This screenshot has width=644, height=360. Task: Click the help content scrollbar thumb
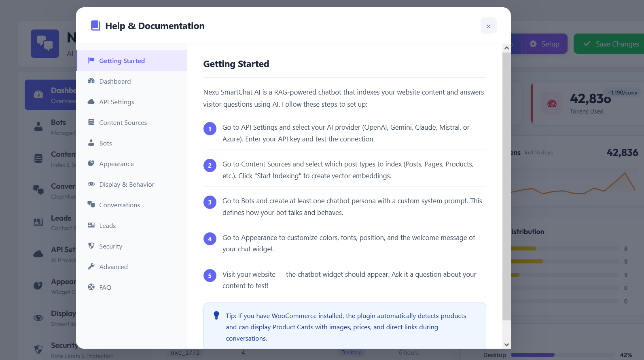506,186
